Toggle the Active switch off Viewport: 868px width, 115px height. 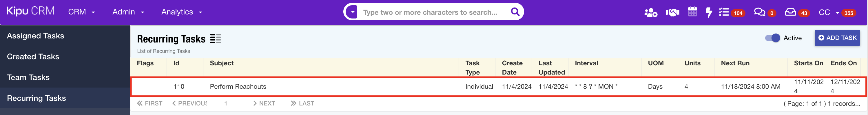click(772, 38)
